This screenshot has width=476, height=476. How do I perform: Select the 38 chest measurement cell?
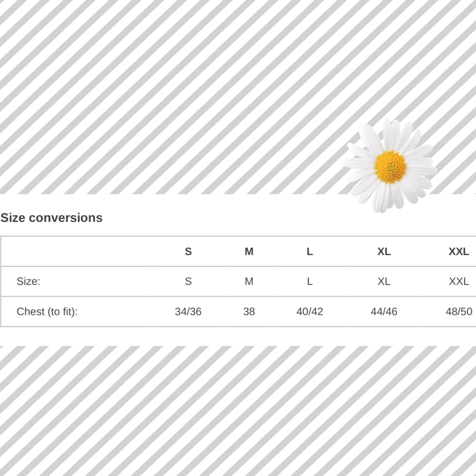click(249, 312)
